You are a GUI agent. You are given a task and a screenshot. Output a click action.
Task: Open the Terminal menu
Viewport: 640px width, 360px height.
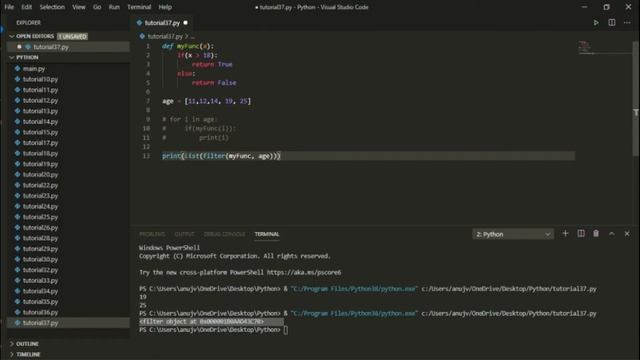[x=139, y=7]
